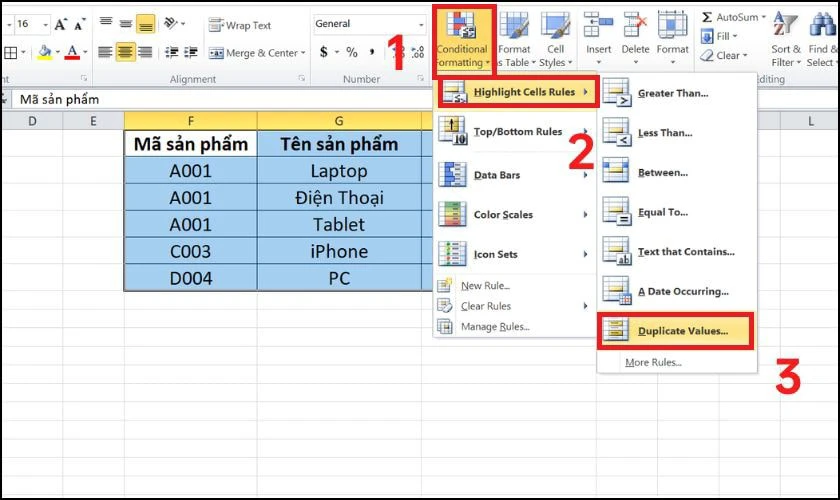This screenshot has height=500, width=840.
Task: Toggle Align Text Left
Action: click(106, 52)
